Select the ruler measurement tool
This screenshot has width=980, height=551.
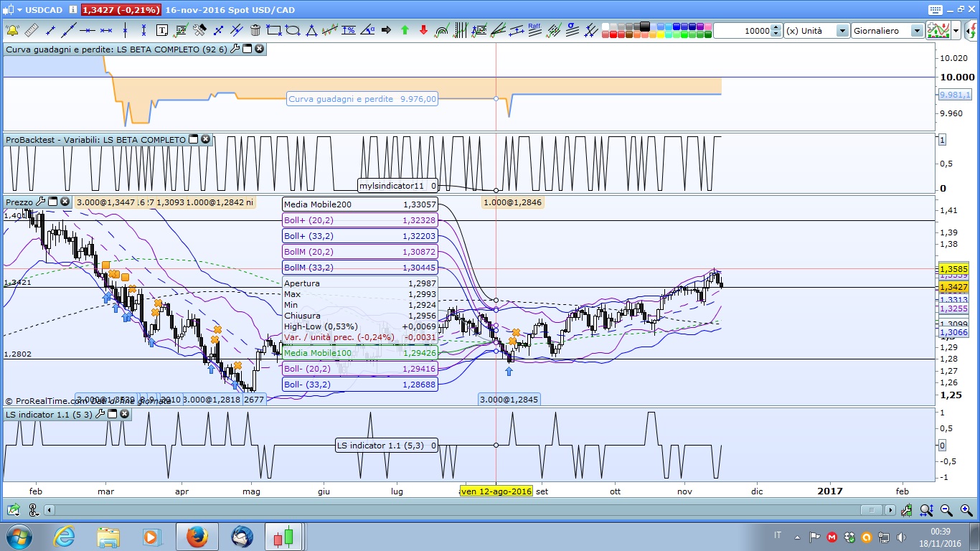[32, 30]
